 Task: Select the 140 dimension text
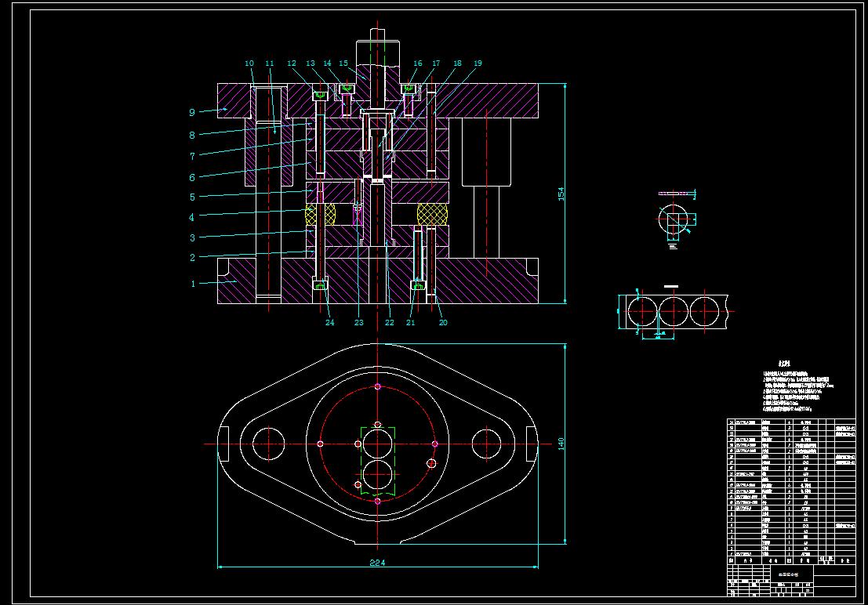click(561, 444)
